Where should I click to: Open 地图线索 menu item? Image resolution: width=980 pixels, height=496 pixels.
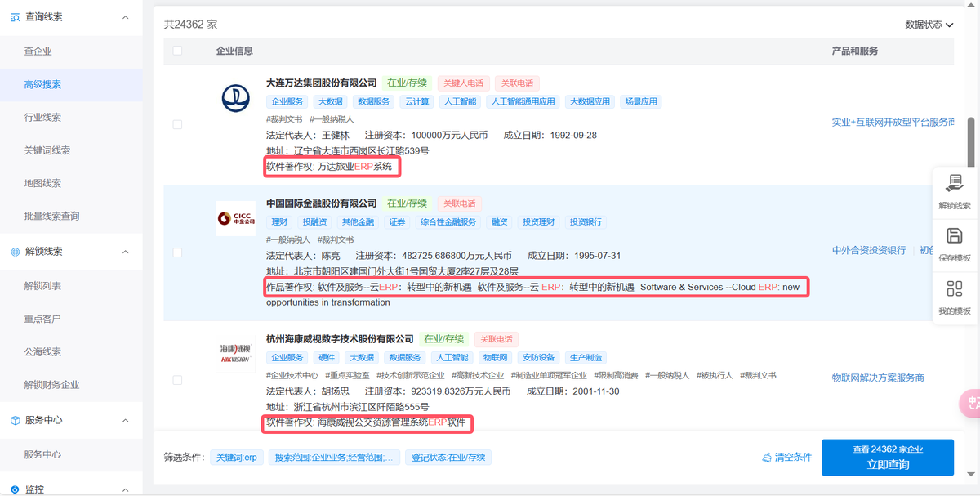point(42,184)
